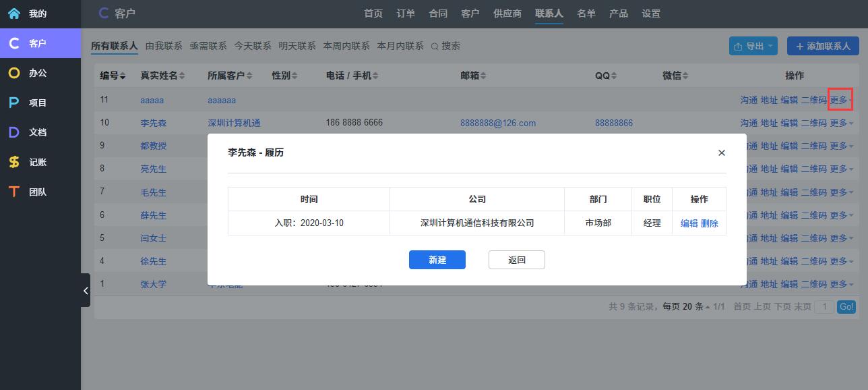Screen dimensions: 868x390
Task: Switch to 本周内联系 filter tab
Action: pyautogui.click(x=346, y=46)
